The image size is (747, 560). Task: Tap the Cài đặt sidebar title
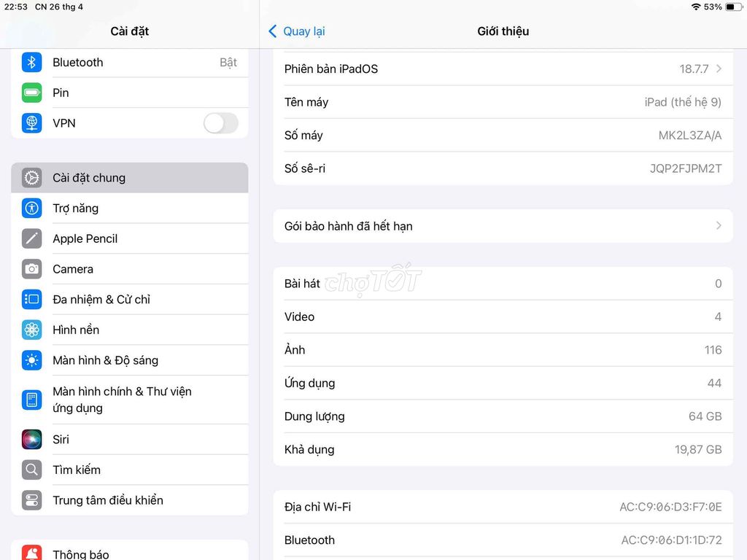click(x=130, y=31)
